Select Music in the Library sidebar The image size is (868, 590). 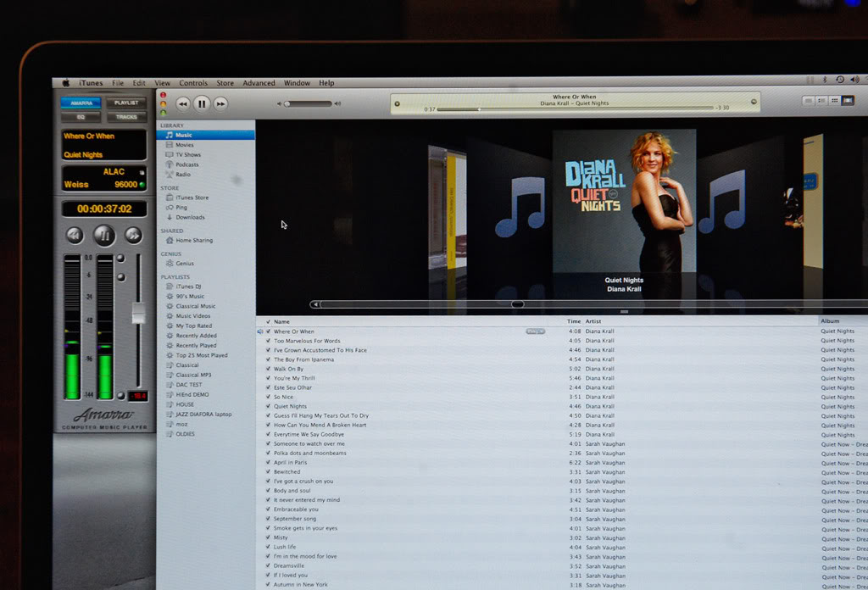click(206, 135)
